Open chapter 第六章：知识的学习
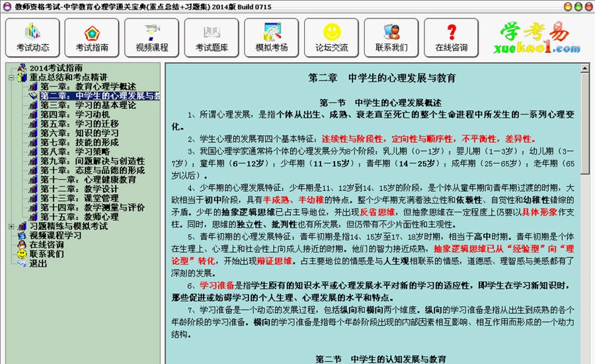Image resolution: width=595 pixels, height=364 pixels. point(79,133)
